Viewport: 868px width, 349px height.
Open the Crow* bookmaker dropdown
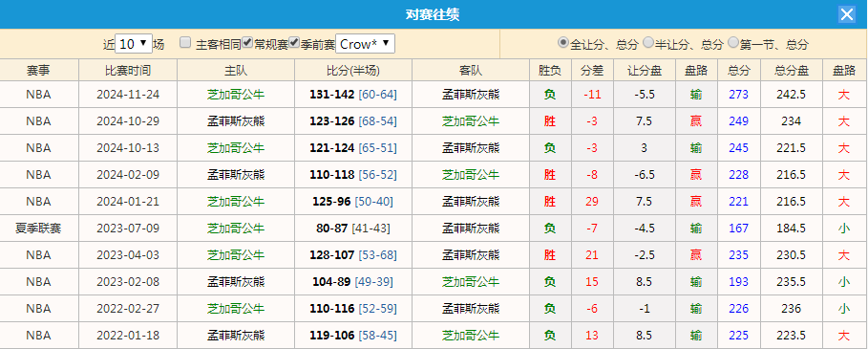366,44
